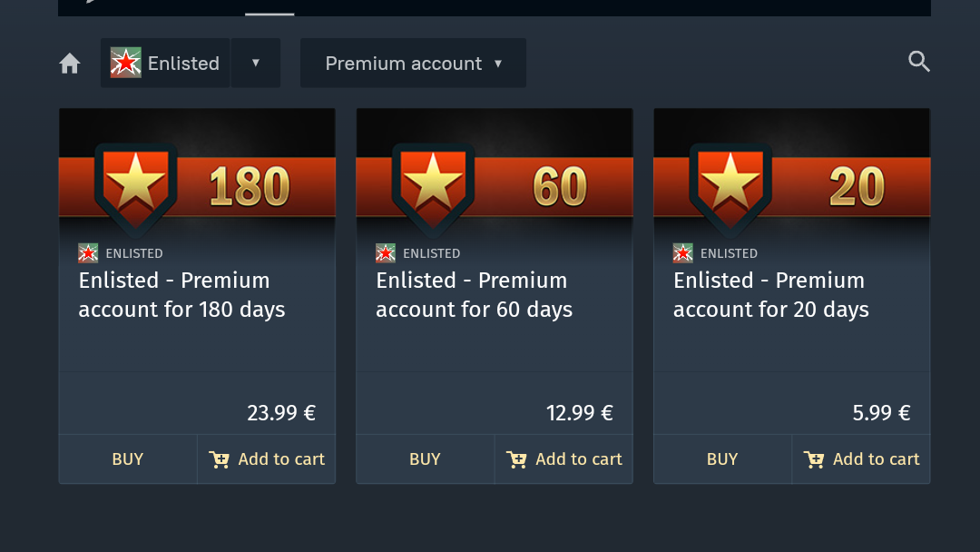This screenshot has width=980, height=552.
Task: Expand the Enlisted game dropdown arrow
Action: (256, 63)
